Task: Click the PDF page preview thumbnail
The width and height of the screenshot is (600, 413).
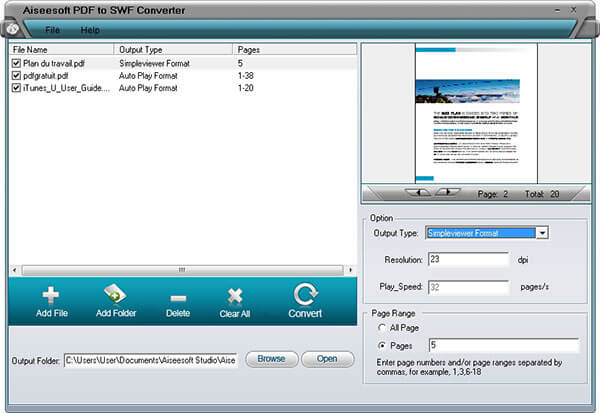Action: click(x=476, y=113)
